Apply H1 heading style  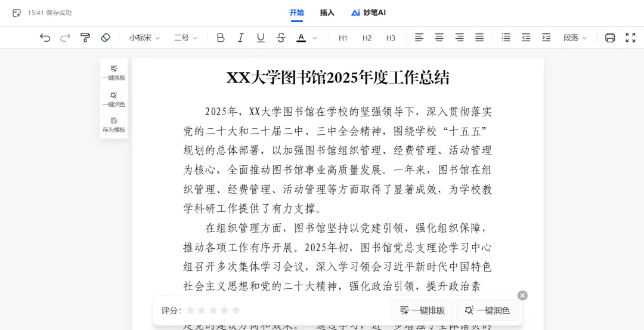[x=343, y=38]
